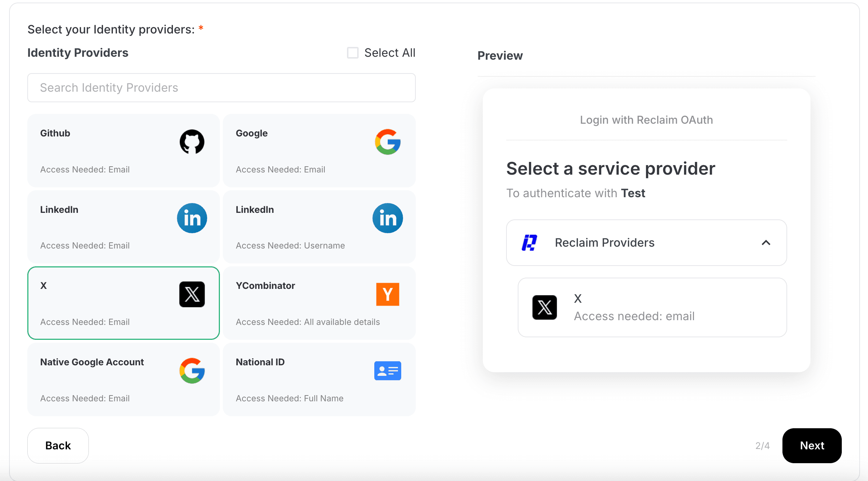Click the Back button to return
Viewport: 868px width, 481px height.
58,445
